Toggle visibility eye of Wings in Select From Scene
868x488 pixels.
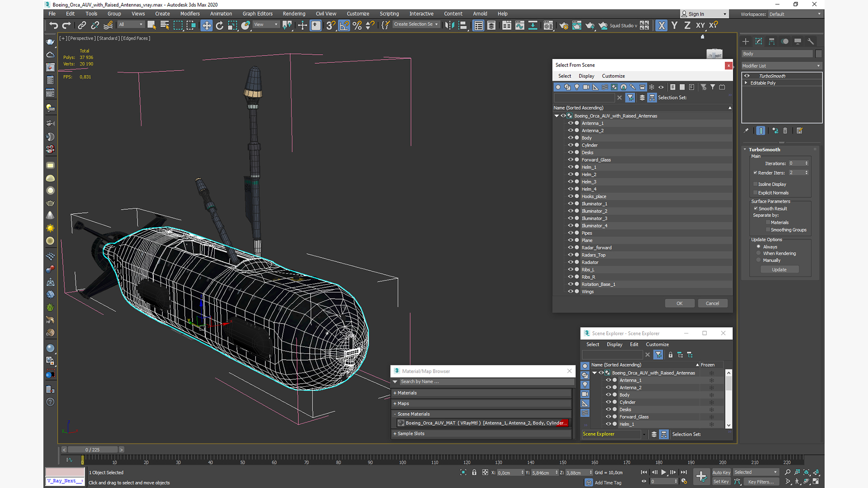[570, 291]
